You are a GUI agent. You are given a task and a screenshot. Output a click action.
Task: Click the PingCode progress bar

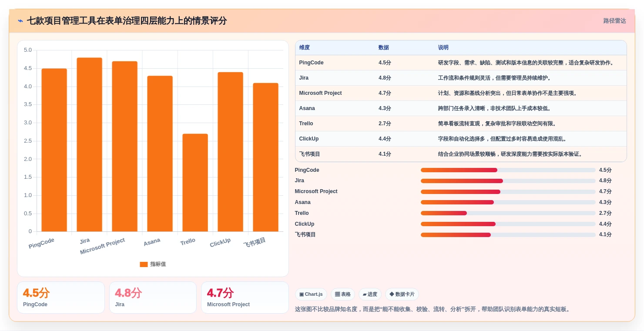pyautogui.click(x=508, y=170)
